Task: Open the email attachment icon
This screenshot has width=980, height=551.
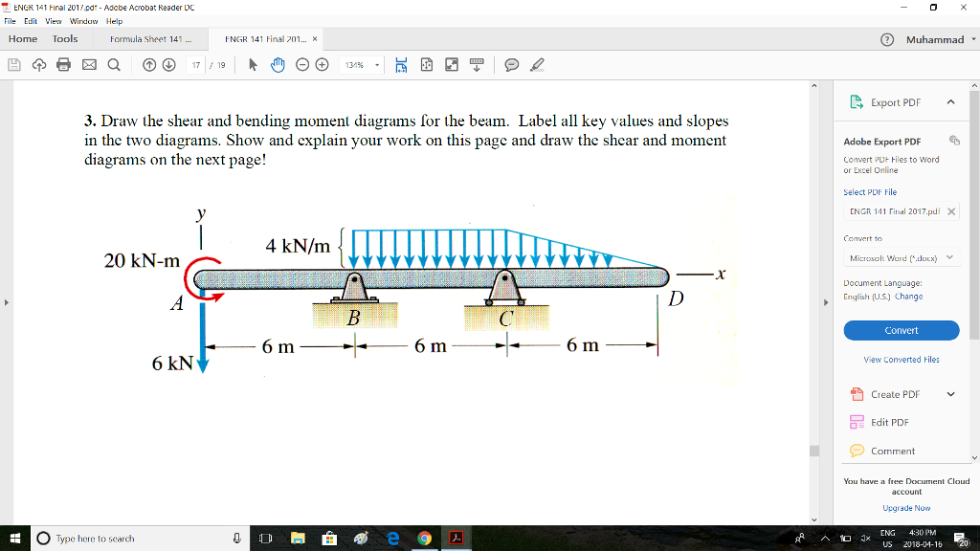Action: [x=88, y=64]
